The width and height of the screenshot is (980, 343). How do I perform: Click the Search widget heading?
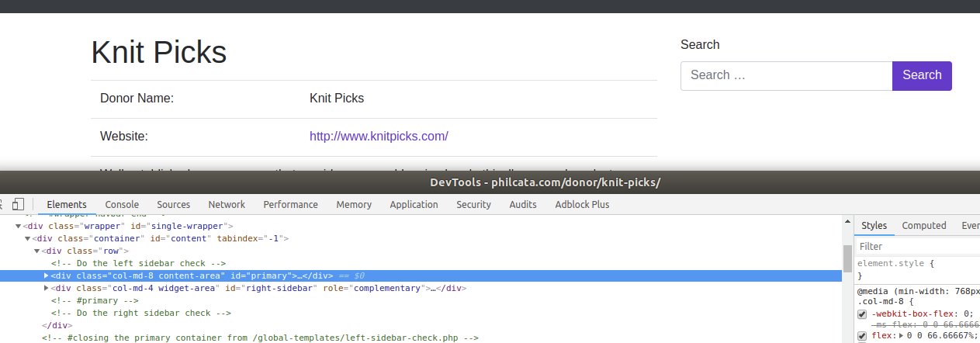pyautogui.click(x=700, y=45)
